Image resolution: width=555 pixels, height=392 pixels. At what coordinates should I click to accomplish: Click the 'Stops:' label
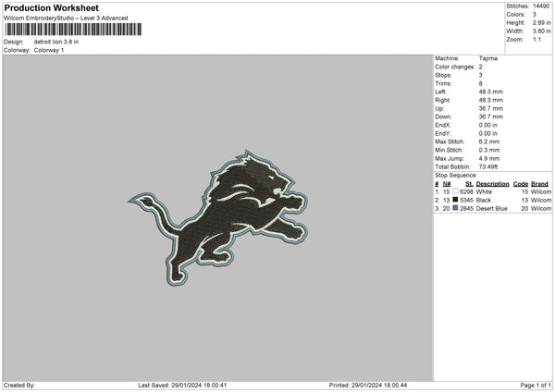click(x=443, y=75)
